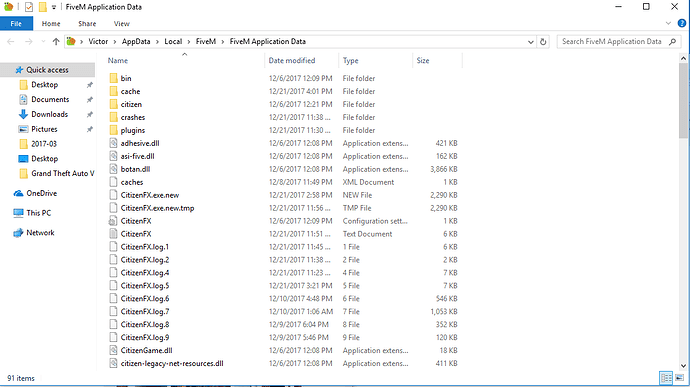Go back with the back arrow
Image resolution: width=690 pixels, height=387 pixels.
tap(11, 41)
